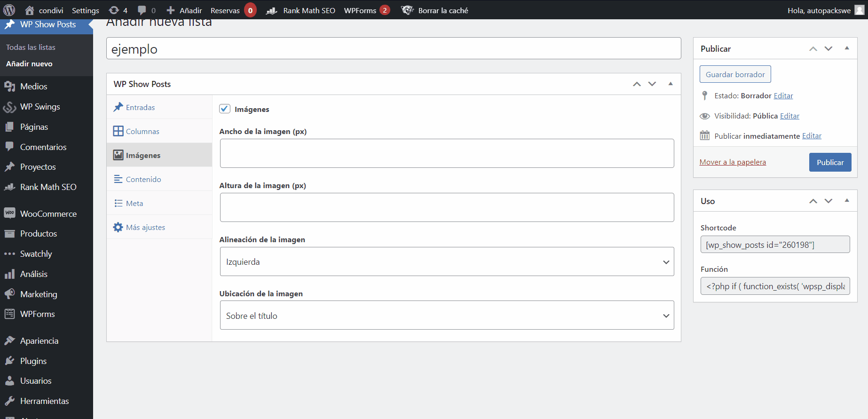The width and height of the screenshot is (868, 419).
Task: Uncheck the Imágenes checkbox
Action: (x=225, y=109)
